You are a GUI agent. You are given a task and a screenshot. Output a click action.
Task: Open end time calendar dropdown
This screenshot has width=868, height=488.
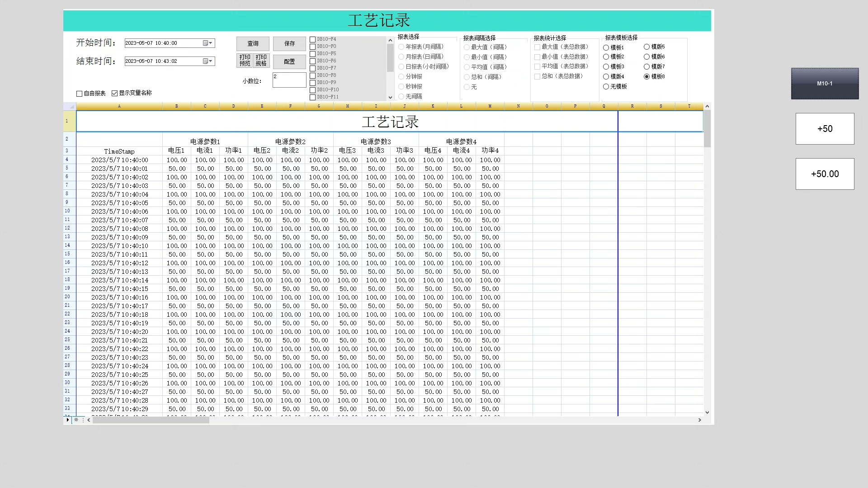click(208, 61)
